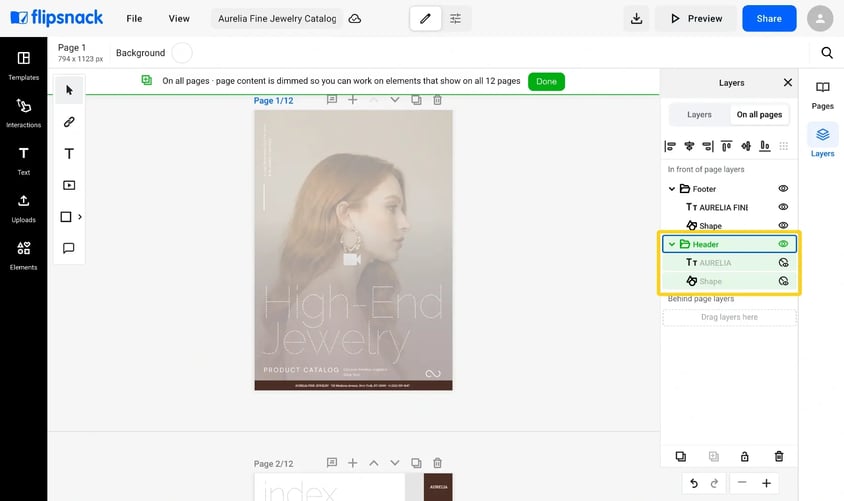The image size is (844, 501).
Task: Toggle Header Shape layer visibility
Action: tap(783, 281)
